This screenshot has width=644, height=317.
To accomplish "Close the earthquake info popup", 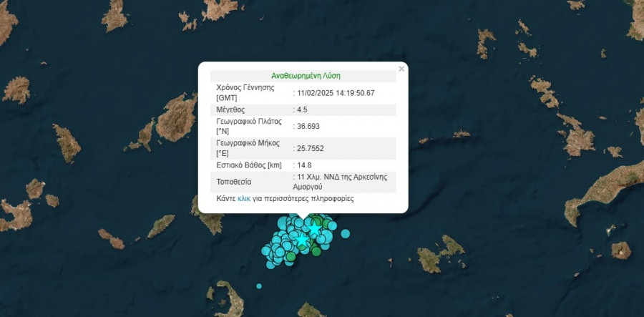I will coord(401,69).
